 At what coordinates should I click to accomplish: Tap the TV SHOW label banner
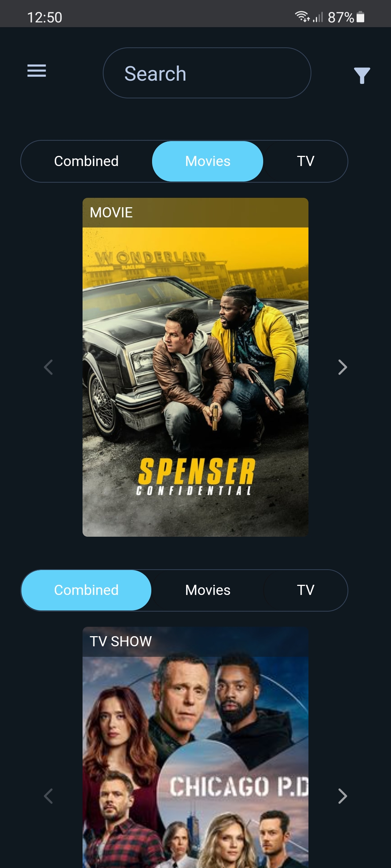(x=195, y=642)
